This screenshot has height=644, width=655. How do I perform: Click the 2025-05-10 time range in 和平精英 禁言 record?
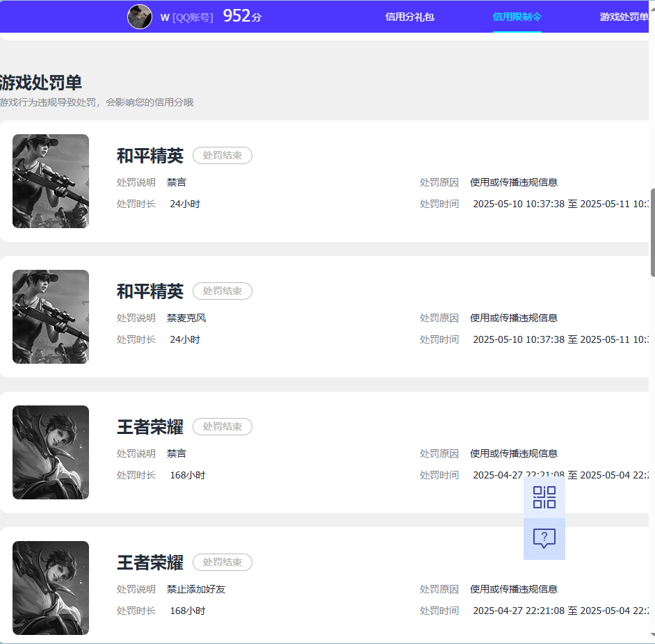click(560, 204)
